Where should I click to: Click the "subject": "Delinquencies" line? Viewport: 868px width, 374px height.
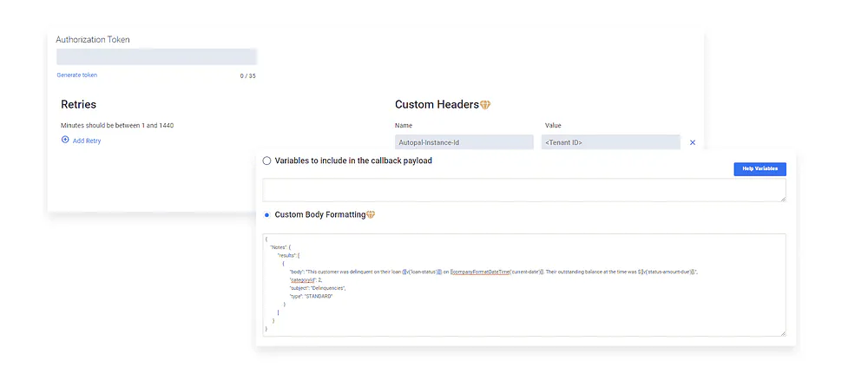(317, 288)
